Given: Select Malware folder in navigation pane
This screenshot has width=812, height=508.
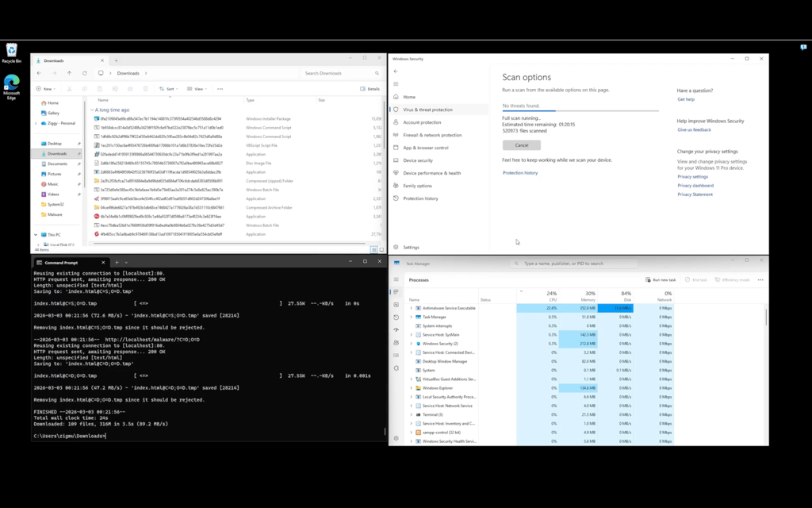Looking at the screenshot, I should (x=55, y=214).
